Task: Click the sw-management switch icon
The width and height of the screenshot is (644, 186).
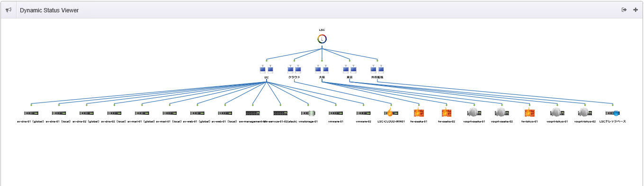Action: click(253, 113)
